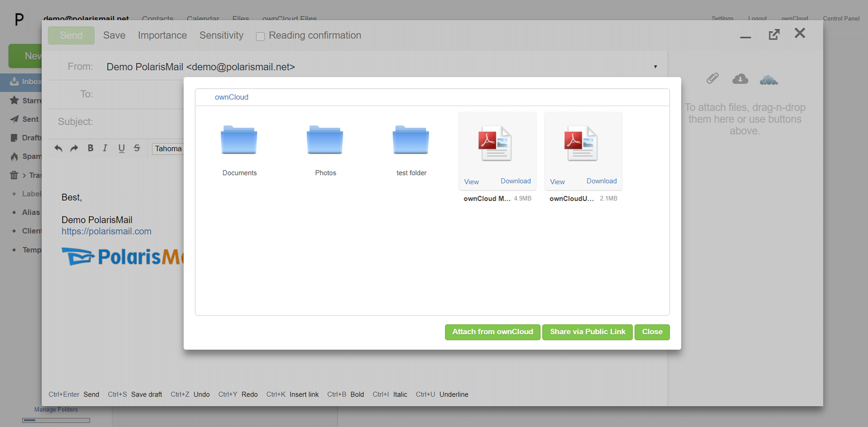Click the ownCloud attach icon

(769, 80)
